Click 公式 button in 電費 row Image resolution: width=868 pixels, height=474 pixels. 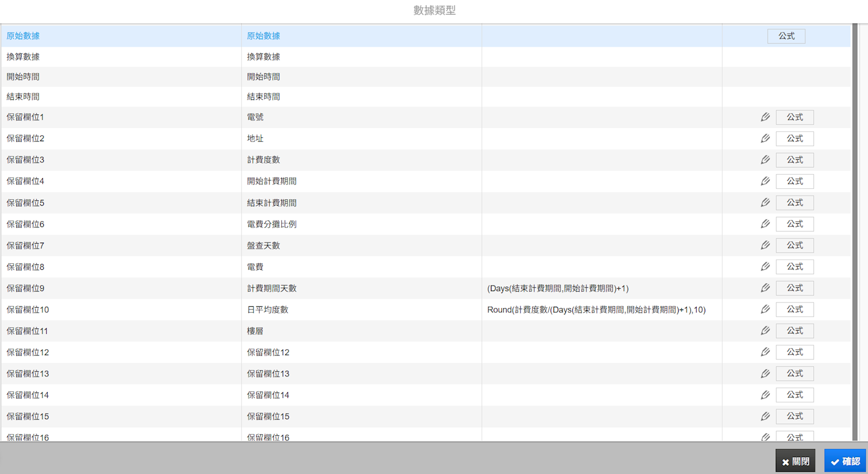794,267
